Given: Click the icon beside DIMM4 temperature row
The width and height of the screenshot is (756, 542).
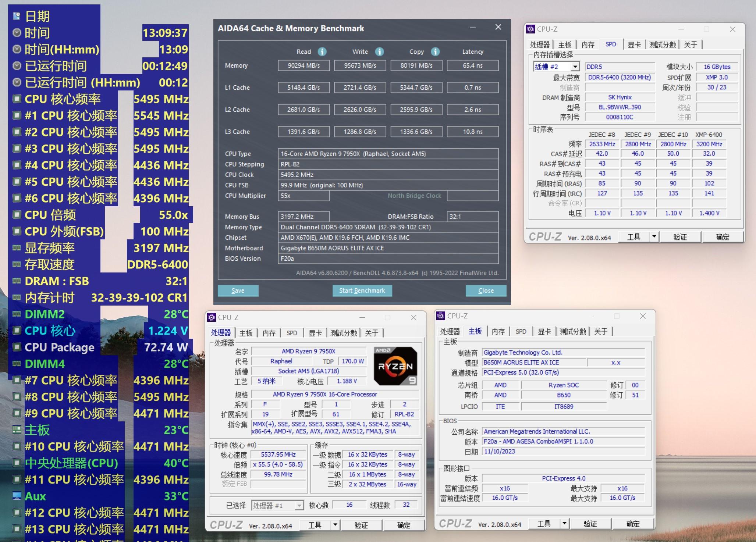Looking at the screenshot, I should point(17,364).
